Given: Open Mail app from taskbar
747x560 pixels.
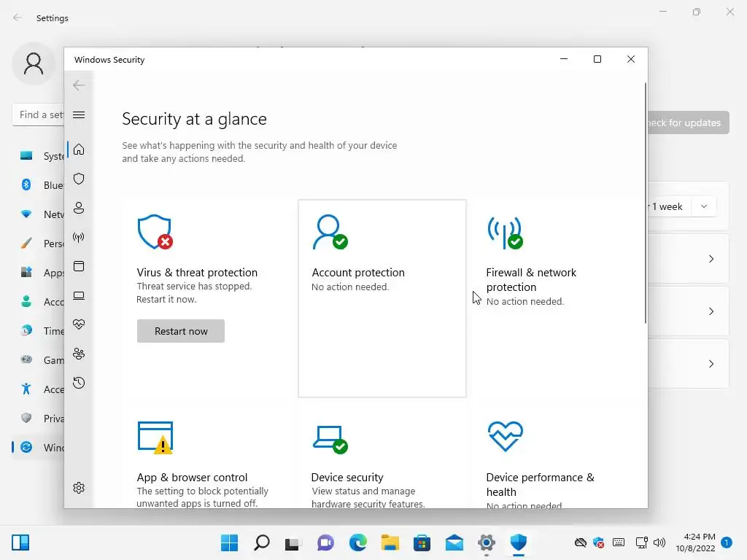Looking at the screenshot, I should pyautogui.click(x=454, y=542).
